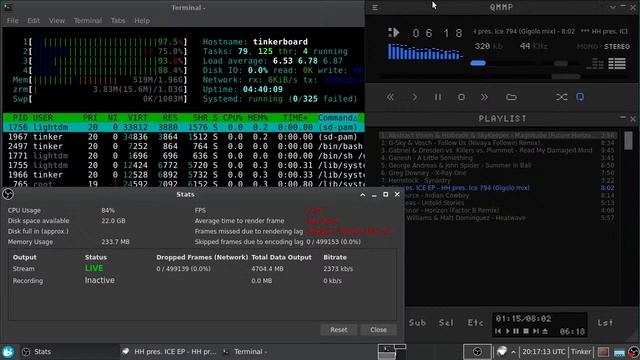
Task: Open the Terminal File menu
Action: [12, 20]
